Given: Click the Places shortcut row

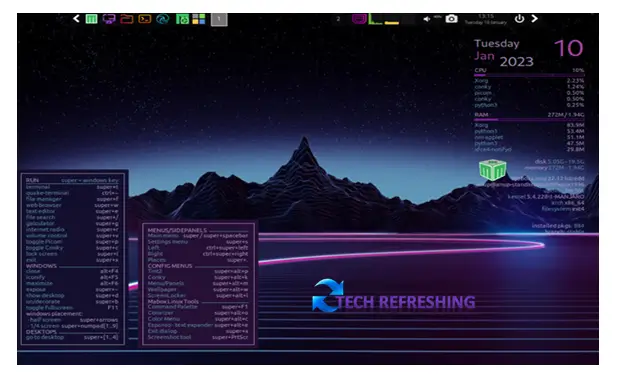Looking at the screenshot, I should click(x=198, y=260).
